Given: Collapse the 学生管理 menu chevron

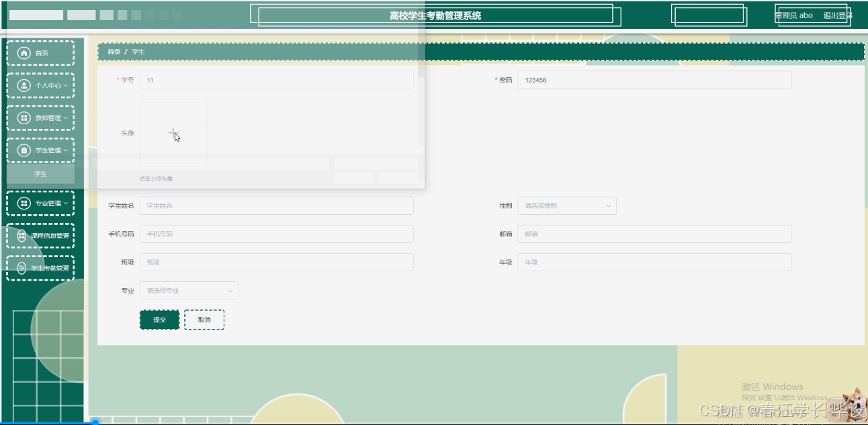Looking at the screenshot, I should 65,150.
